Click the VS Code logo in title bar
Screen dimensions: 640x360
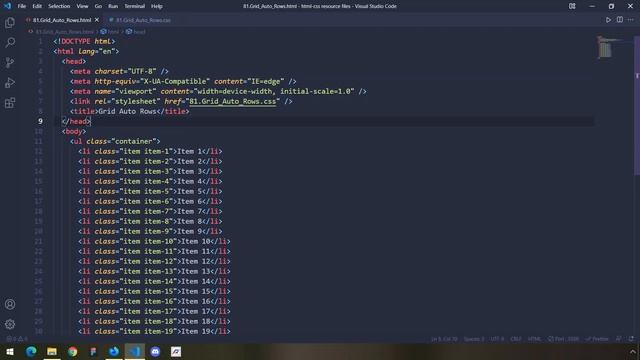pos(7,6)
